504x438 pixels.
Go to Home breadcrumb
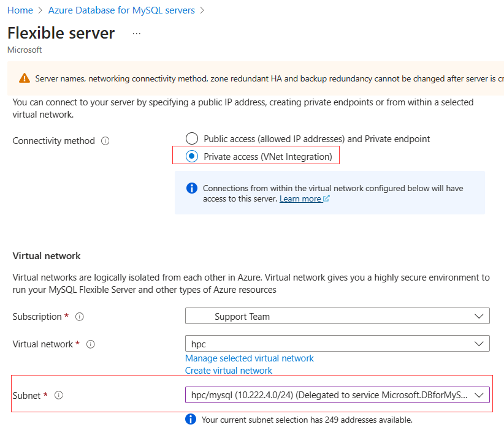[20, 10]
